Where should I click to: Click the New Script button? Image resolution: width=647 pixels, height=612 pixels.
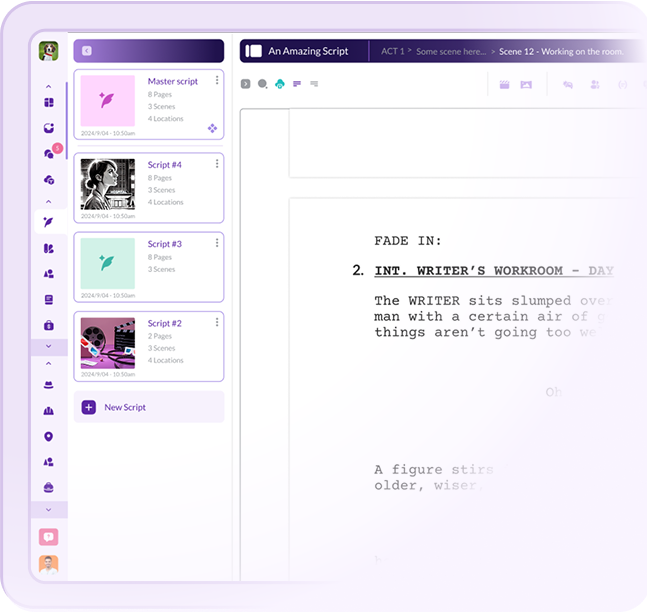148,407
